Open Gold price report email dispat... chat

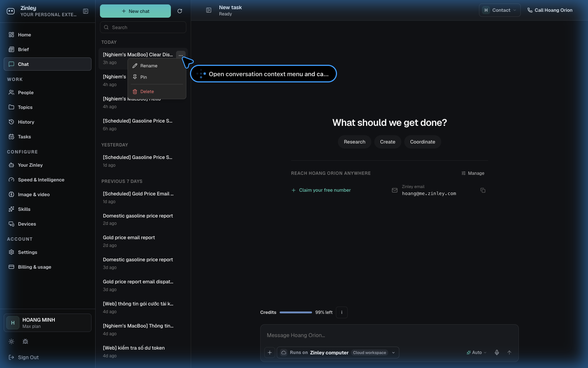pyautogui.click(x=143, y=285)
